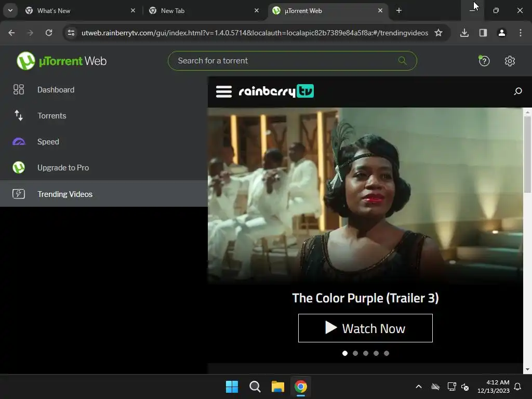Switch to the What's New tab
532x399 pixels.
[81, 11]
